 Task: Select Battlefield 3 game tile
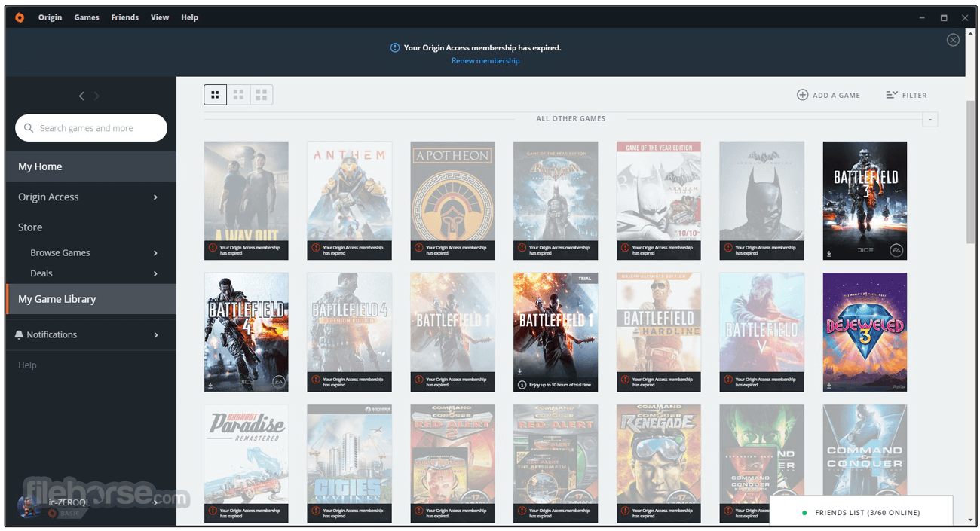pos(865,201)
